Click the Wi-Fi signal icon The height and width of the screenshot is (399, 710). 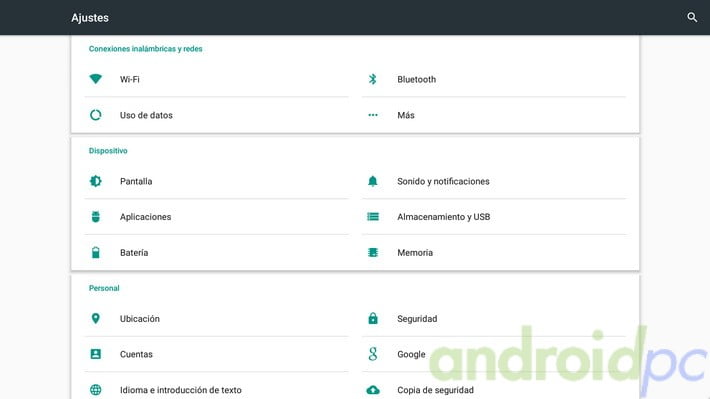tap(96, 79)
